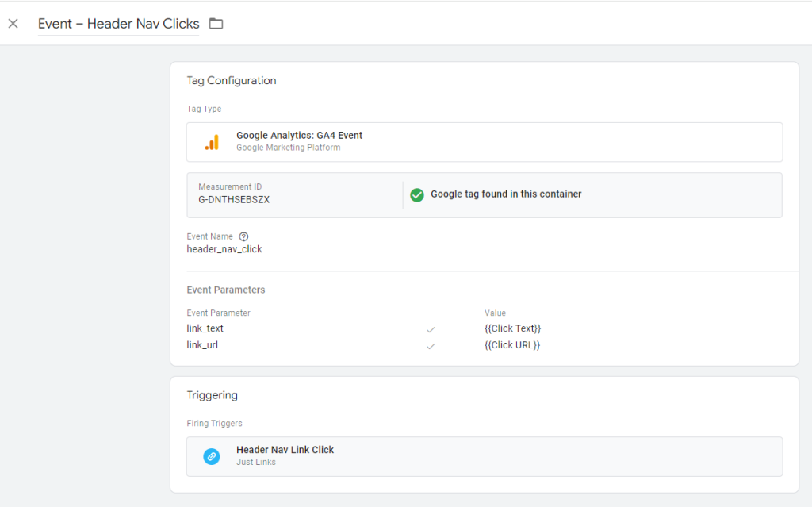Click the Google Marketing Platform subtitle
The height and width of the screenshot is (507, 812).
(x=289, y=148)
